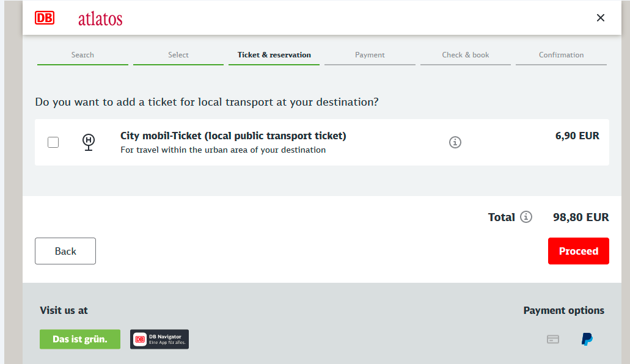This screenshot has height=364, width=630.
Task: Go to the Select step tab
Action: coord(178,55)
